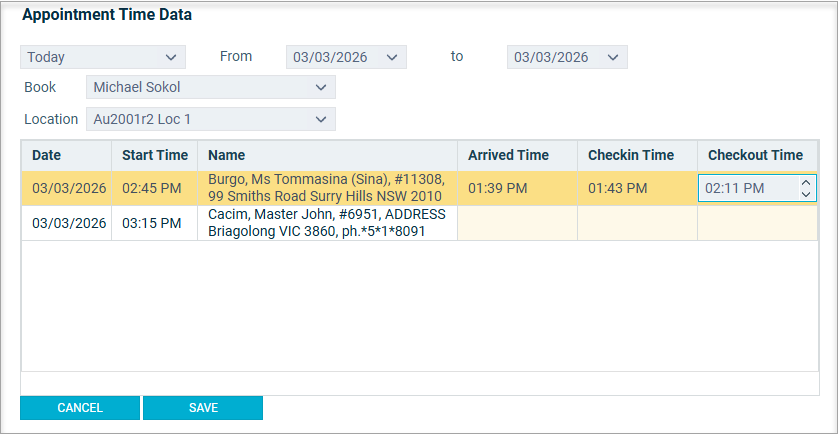Expand the From date picker
Screen dimensions: 838x434
click(x=391, y=57)
